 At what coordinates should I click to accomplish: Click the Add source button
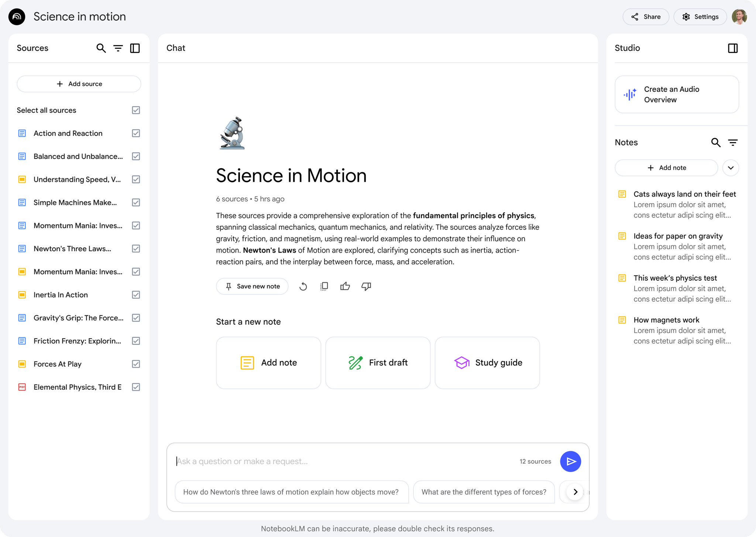coord(79,84)
